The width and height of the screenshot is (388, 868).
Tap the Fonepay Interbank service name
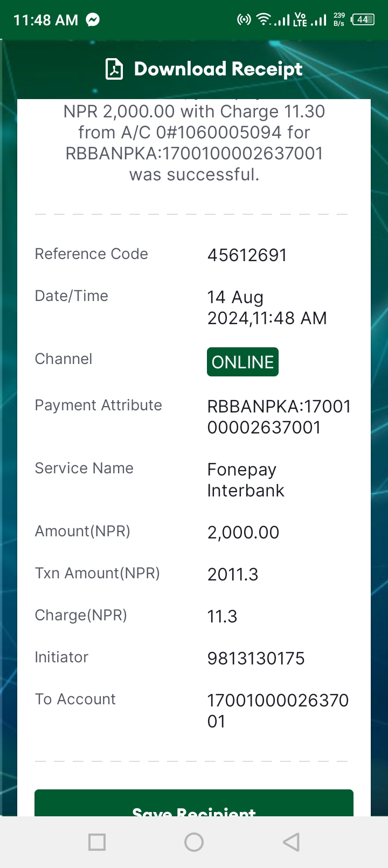point(246,480)
